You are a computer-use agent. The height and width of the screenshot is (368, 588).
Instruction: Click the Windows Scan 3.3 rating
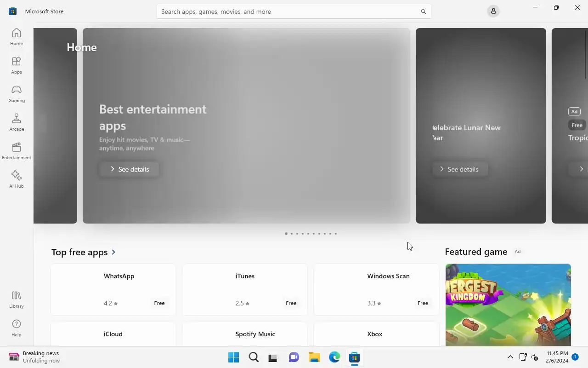click(x=374, y=303)
